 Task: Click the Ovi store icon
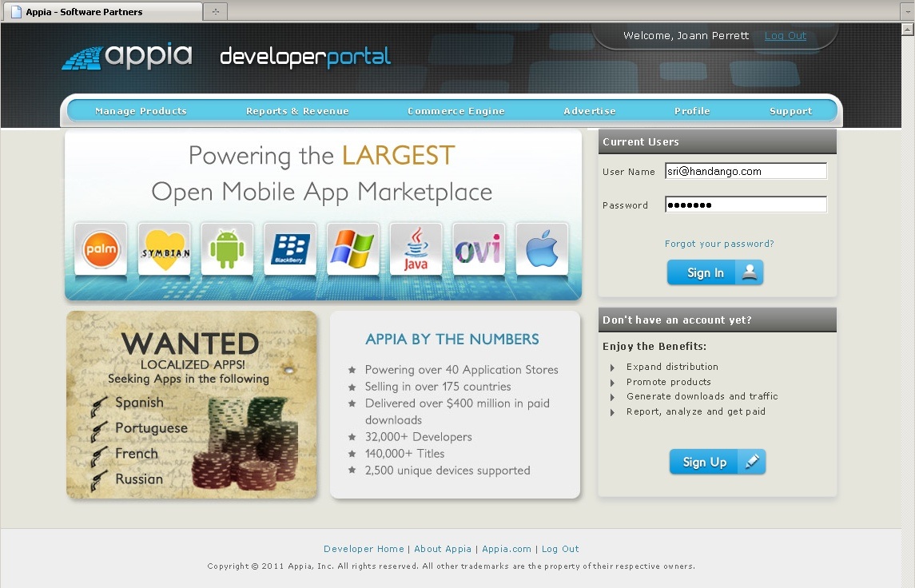click(x=479, y=249)
